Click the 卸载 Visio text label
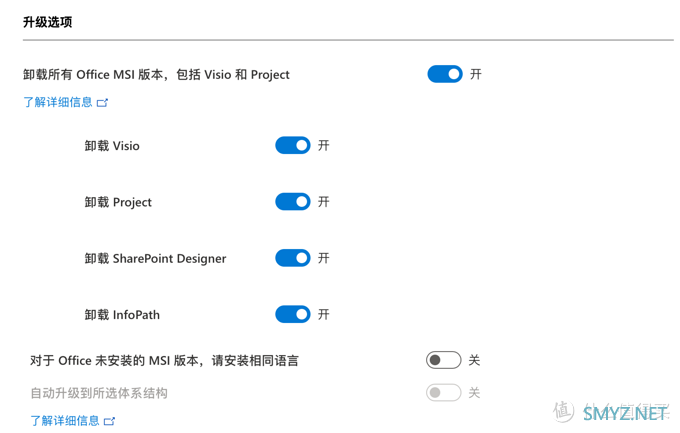The height and width of the screenshot is (433, 680). click(x=112, y=146)
